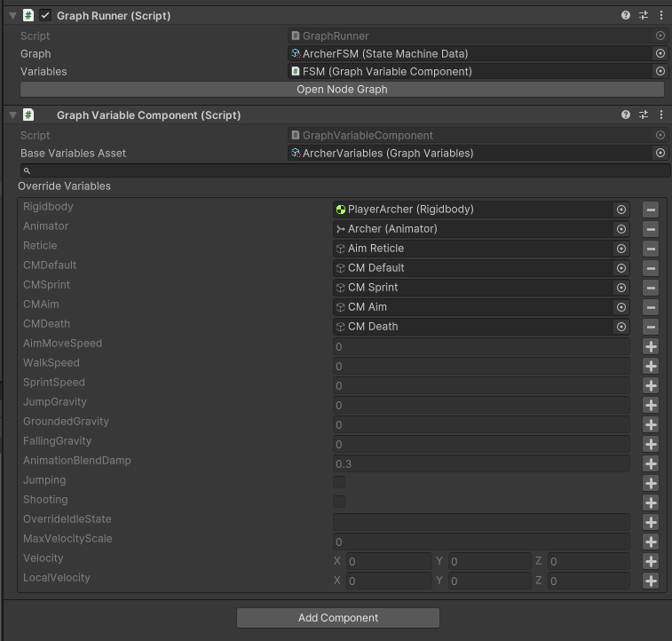This screenshot has width=672, height=641.
Task: Pick object for Reticle override
Action: pos(621,249)
